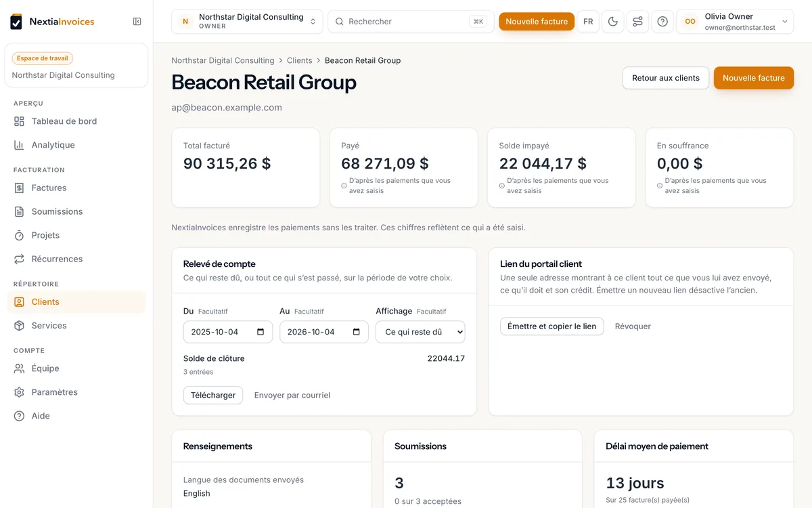
Task: Click the Tableau de bord grid icon
Action: point(19,121)
